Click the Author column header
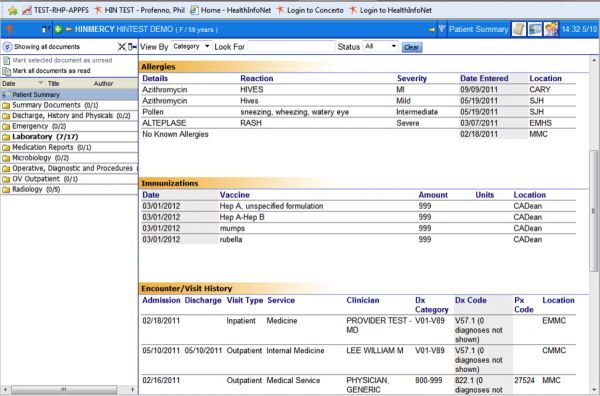Screen dimensions: 600x396 click(114, 83)
